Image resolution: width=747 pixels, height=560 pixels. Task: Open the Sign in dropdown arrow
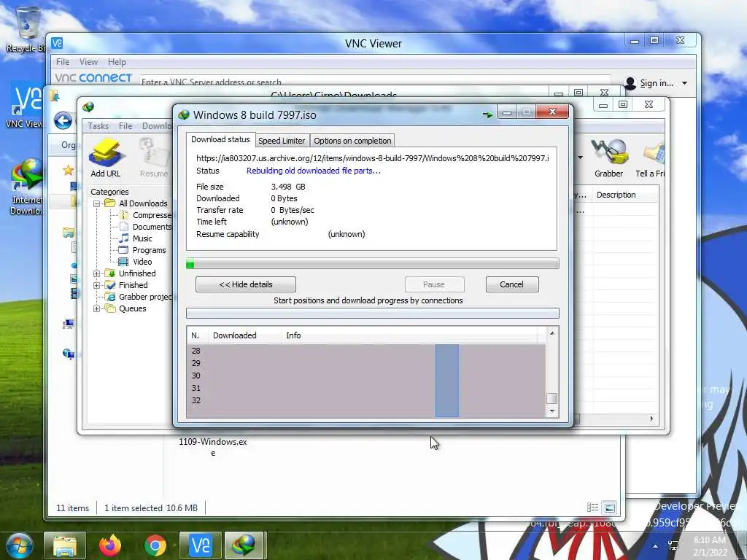(x=684, y=83)
